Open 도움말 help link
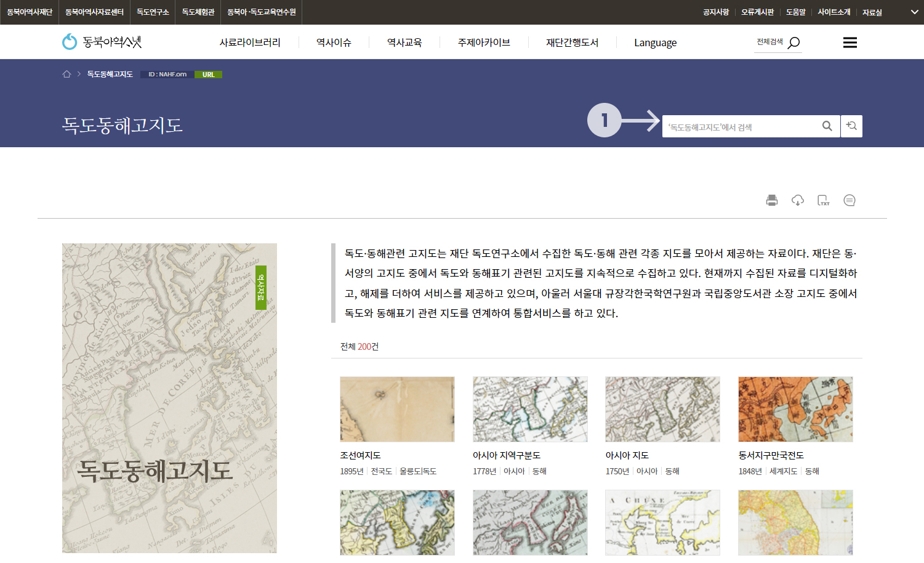Image resolution: width=924 pixels, height=563 pixels. click(796, 12)
